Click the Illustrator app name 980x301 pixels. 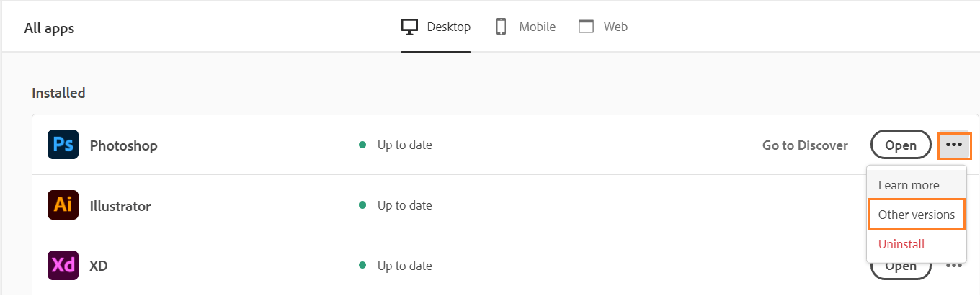coord(120,206)
